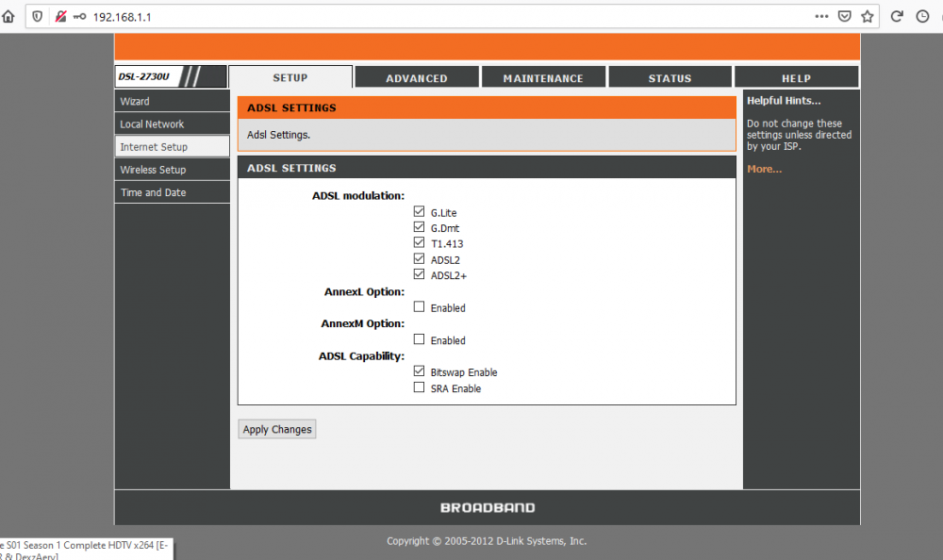
Task: Click the insecure connection padlock icon
Action: coord(60,16)
